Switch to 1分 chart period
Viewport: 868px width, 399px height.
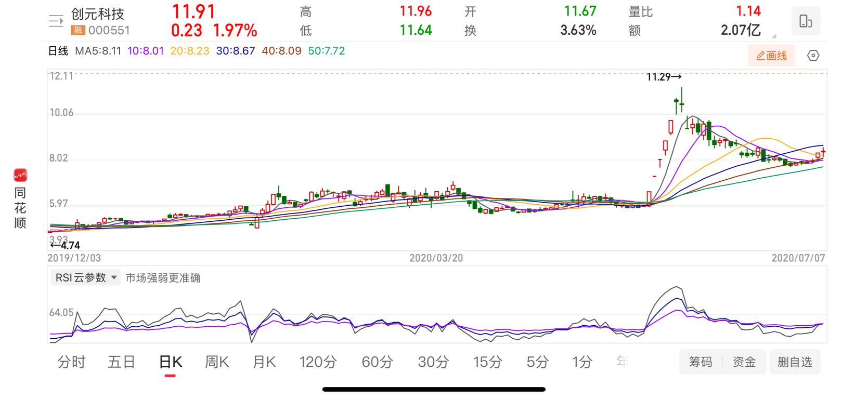582,362
